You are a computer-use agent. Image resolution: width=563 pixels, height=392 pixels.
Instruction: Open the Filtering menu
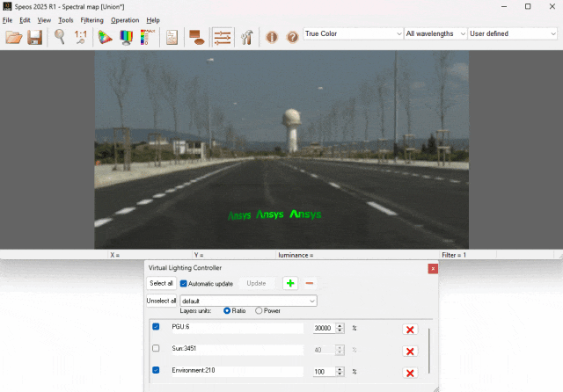[x=91, y=19]
